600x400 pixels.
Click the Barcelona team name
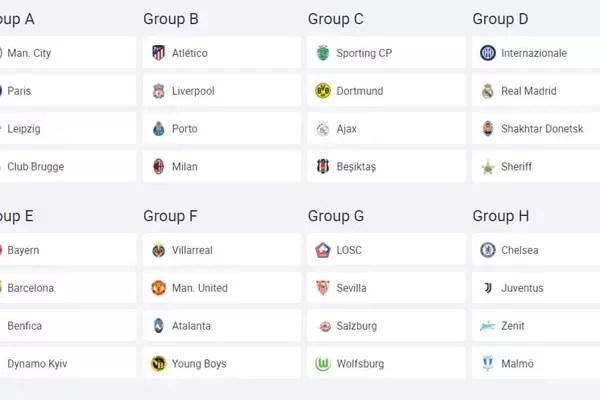[x=30, y=288]
